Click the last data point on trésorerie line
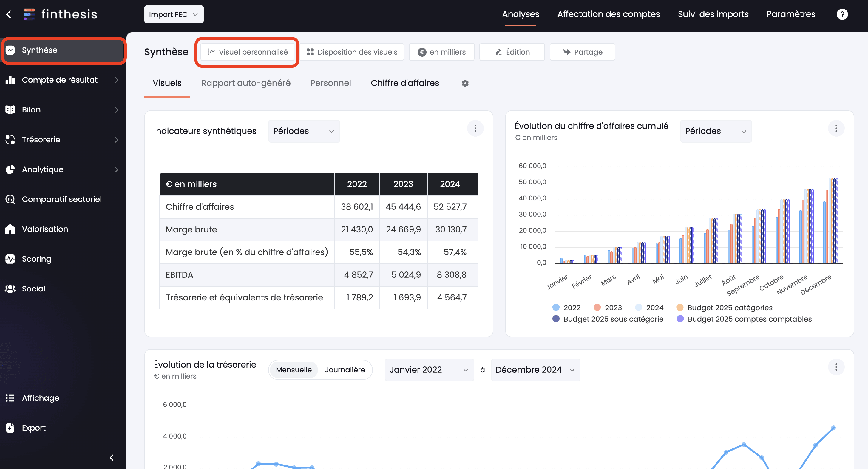 (x=833, y=428)
